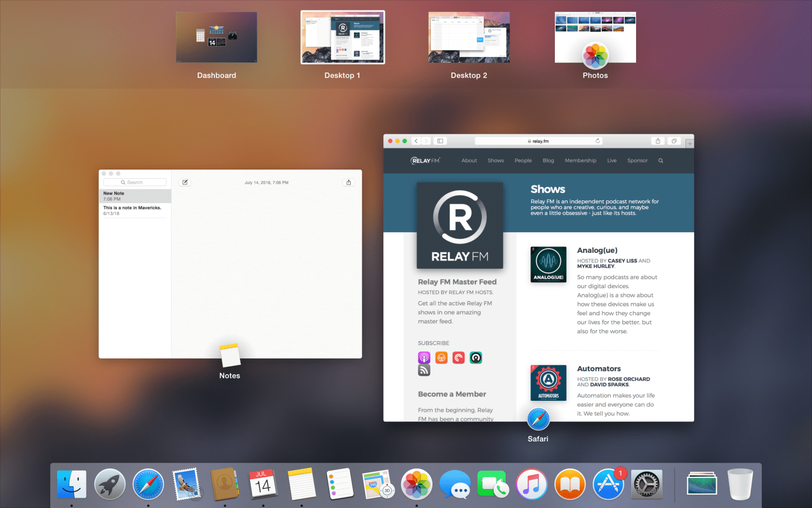The height and width of the screenshot is (508, 812).
Task: Select the "New Note" entry in Notes list
Action: tap(135, 196)
